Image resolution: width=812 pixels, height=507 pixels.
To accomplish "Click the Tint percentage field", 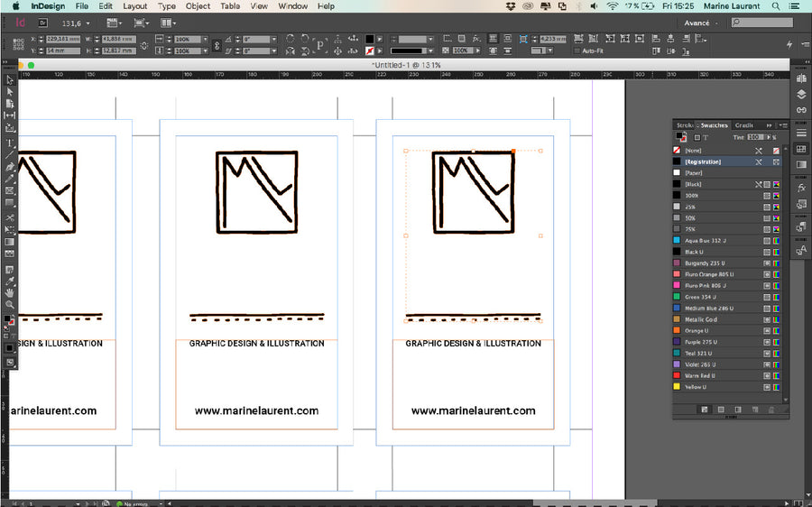I will coord(755,137).
